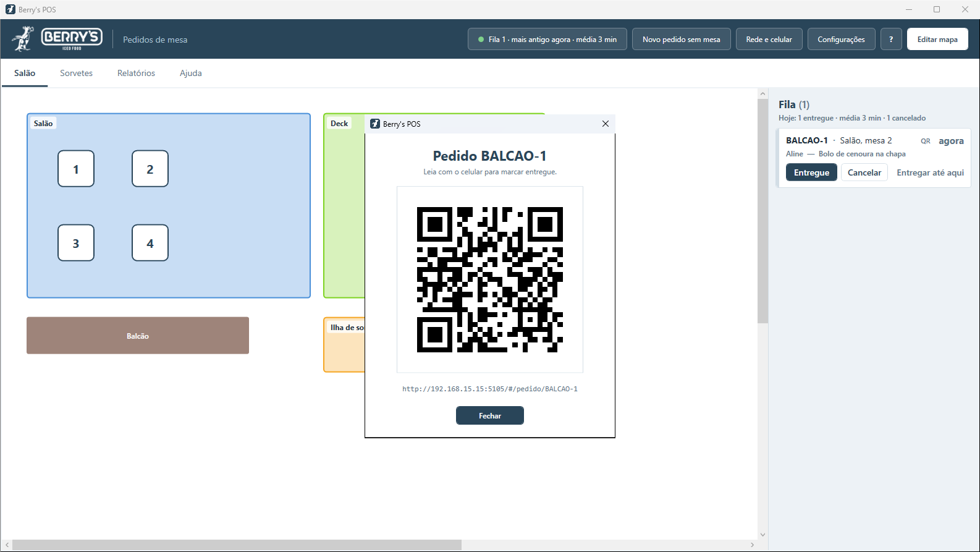Maximize the Berry's POS window
The image size is (980, 552).
click(x=937, y=9)
